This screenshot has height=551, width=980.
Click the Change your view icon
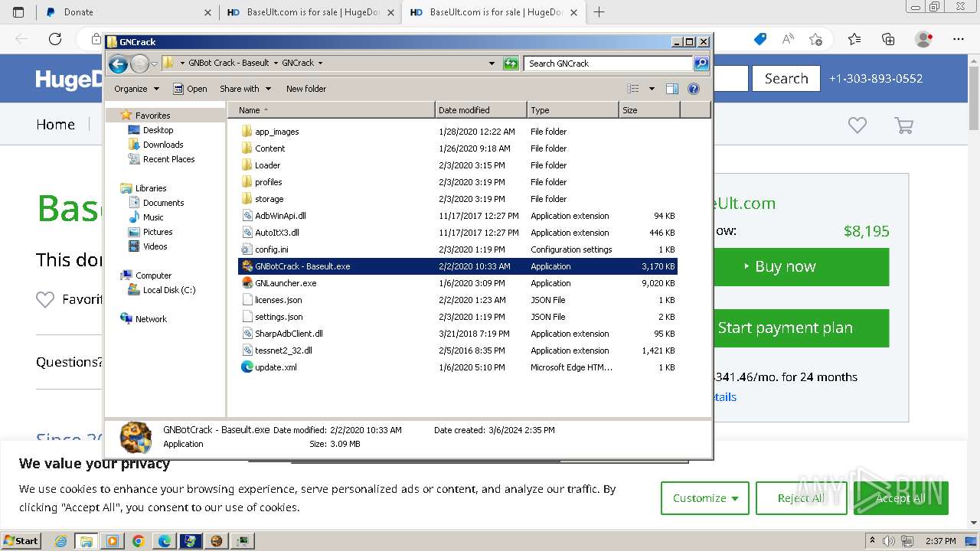pyautogui.click(x=633, y=89)
